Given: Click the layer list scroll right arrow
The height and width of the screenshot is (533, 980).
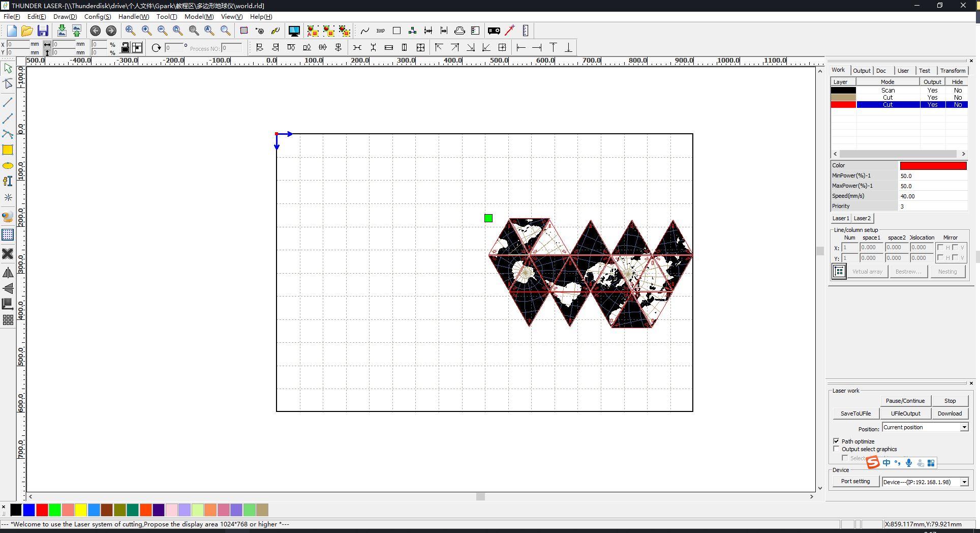Looking at the screenshot, I should pyautogui.click(x=963, y=154).
